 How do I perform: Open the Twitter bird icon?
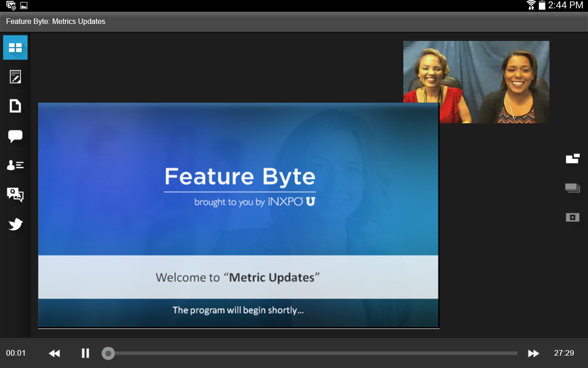(x=15, y=224)
